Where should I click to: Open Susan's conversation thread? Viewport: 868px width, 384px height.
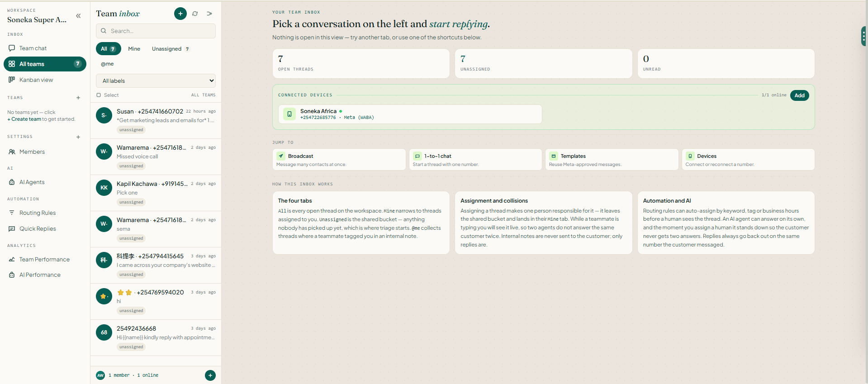coord(156,120)
